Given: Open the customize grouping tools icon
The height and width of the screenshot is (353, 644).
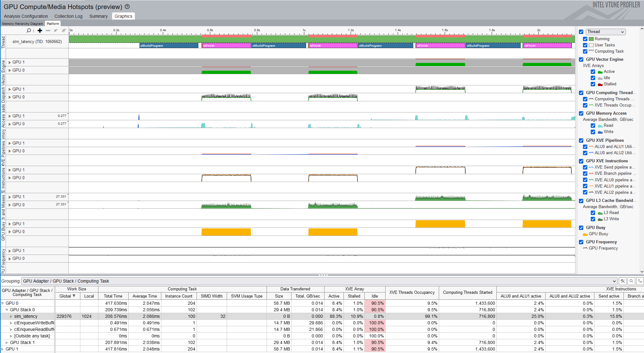Looking at the screenshot, I should 623,281.
